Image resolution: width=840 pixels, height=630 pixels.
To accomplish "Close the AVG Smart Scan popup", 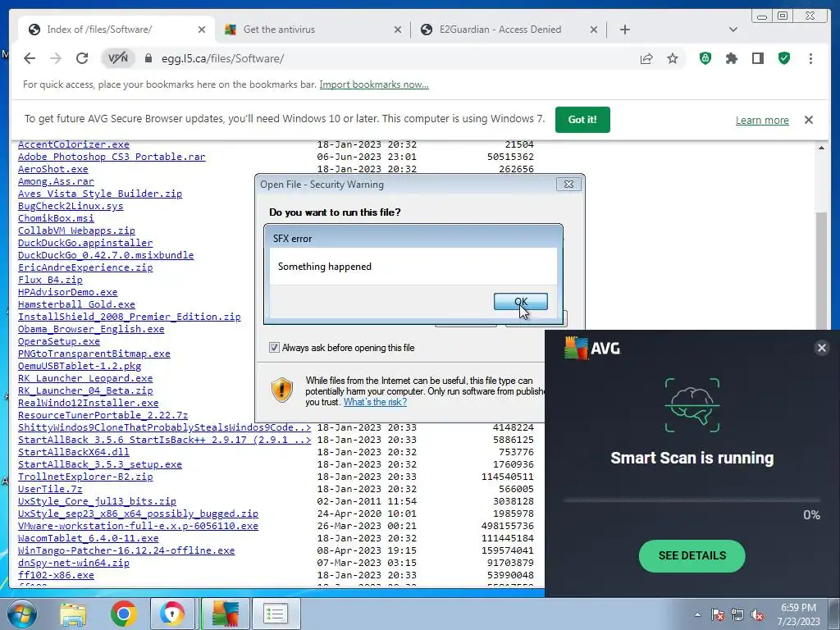I will coord(821,348).
